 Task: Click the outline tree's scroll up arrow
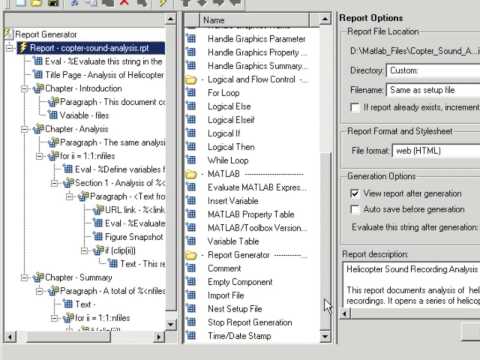pyautogui.click(x=171, y=19)
